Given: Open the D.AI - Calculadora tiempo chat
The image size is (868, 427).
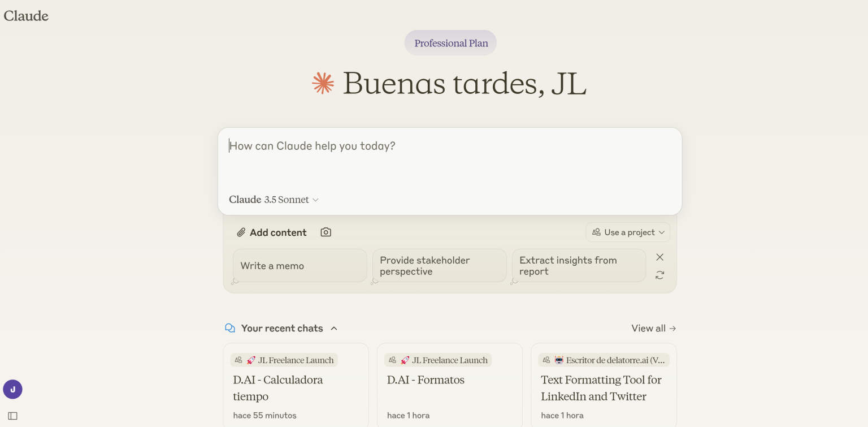Looking at the screenshot, I should (296, 388).
